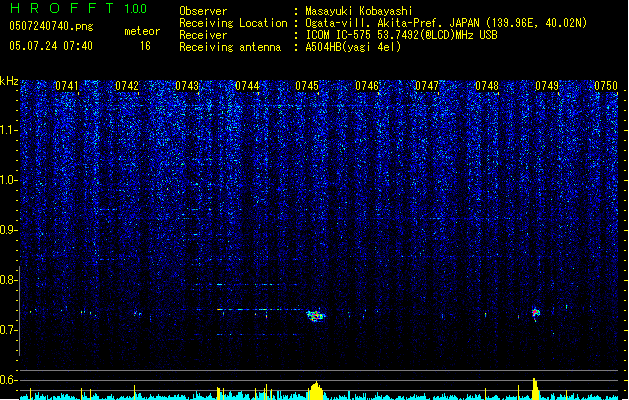Click the 0.6 frequency axis label
629x400 pixels.
pyautogui.click(x=9, y=380)
